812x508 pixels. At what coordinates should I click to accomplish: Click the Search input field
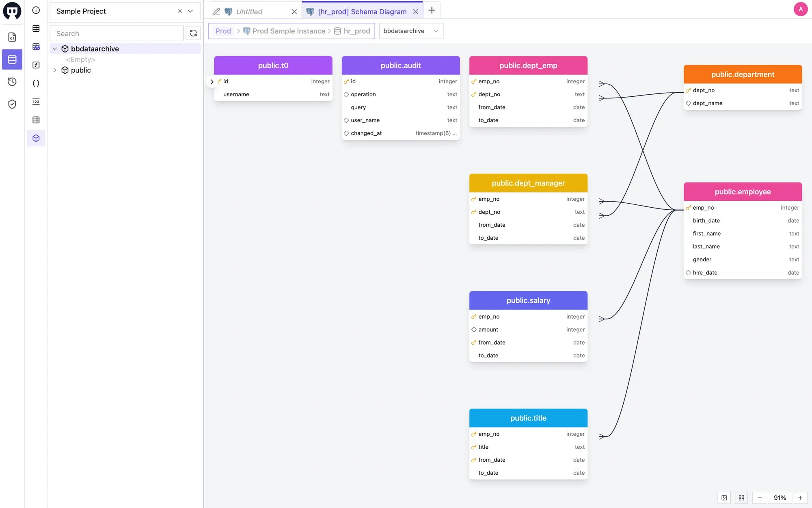(x=117, y=33)
